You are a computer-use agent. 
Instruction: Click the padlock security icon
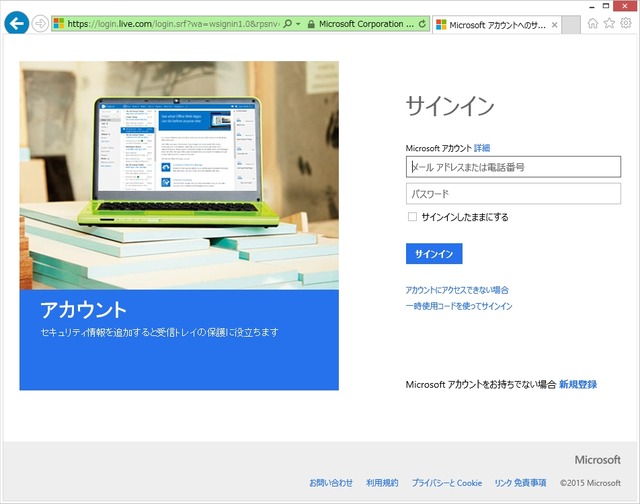click(311, 24)
